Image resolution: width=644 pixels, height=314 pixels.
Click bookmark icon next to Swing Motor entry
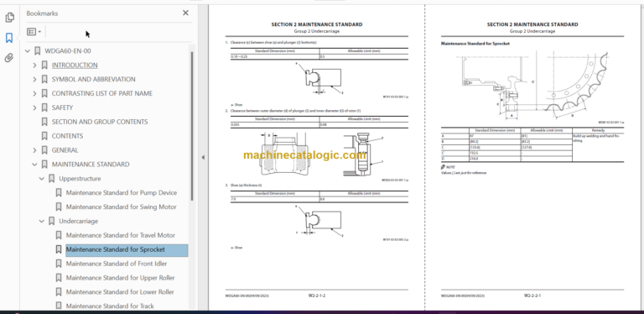[x=59, y=207]
